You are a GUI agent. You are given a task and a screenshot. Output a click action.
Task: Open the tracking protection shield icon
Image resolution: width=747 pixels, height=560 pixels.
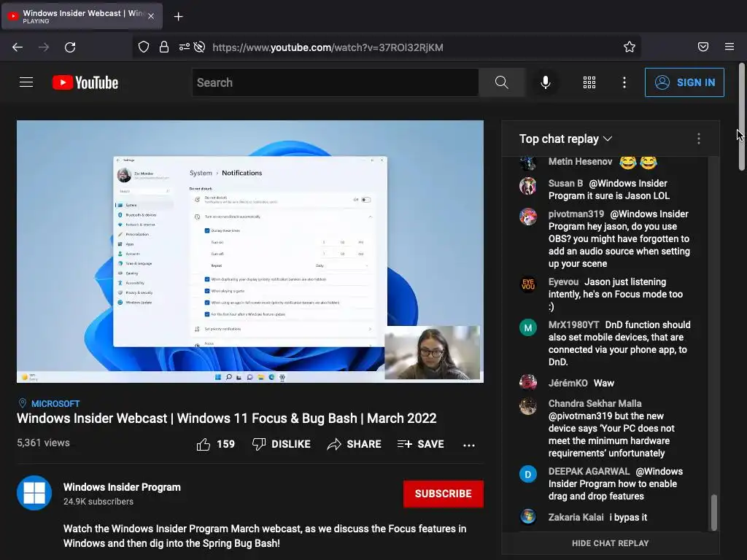144,47
